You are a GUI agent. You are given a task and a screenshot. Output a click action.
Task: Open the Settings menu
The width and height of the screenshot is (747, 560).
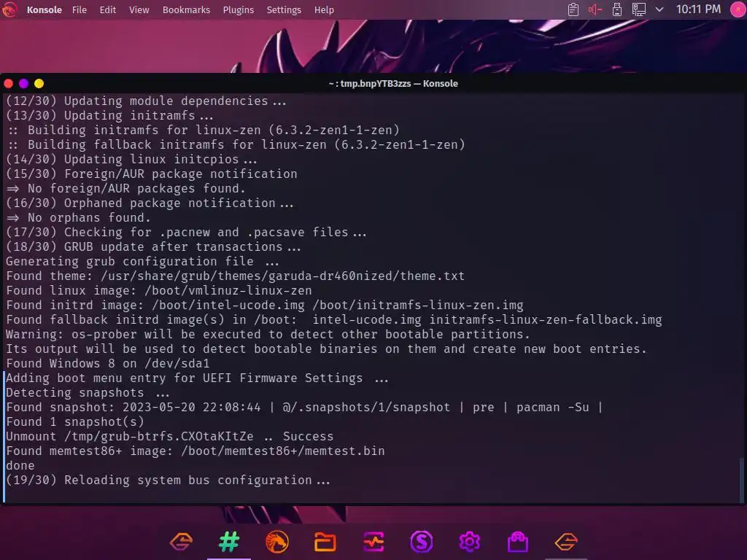click(x=284, y=9)
